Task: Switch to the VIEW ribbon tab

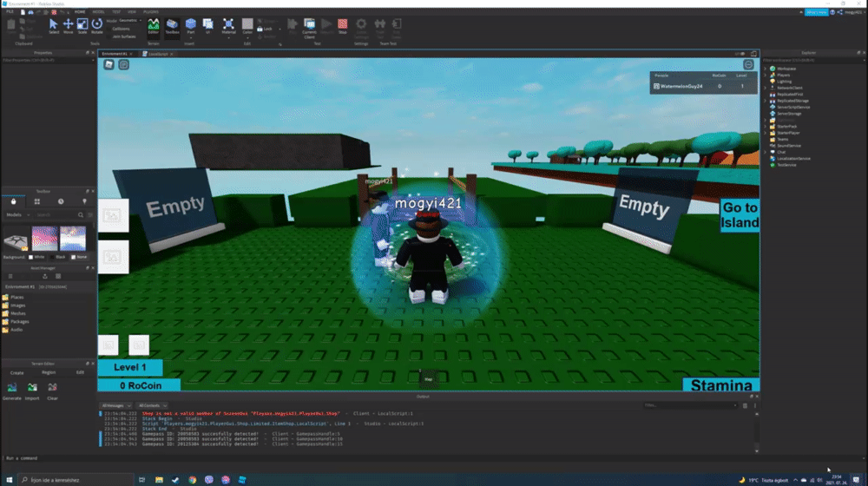Action: pos(132,11)
